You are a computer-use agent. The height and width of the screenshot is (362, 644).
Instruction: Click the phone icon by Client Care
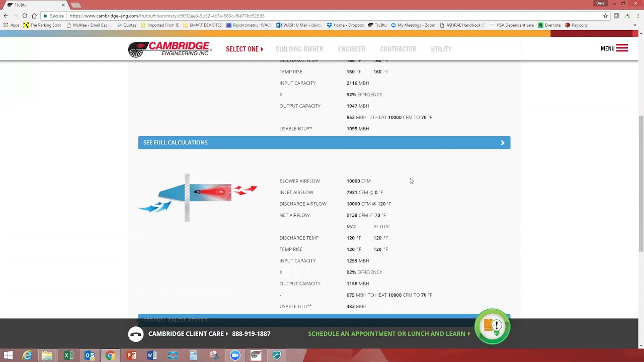[135, 334]
